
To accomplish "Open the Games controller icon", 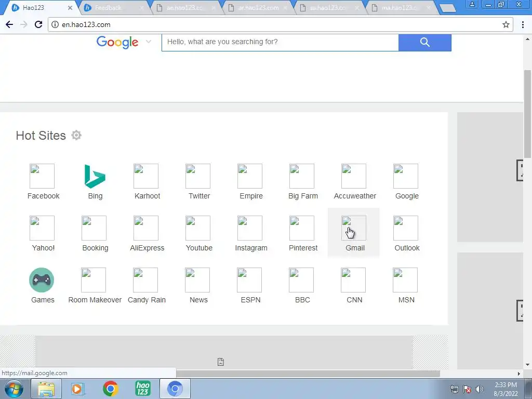I will [x=42, y=280].
